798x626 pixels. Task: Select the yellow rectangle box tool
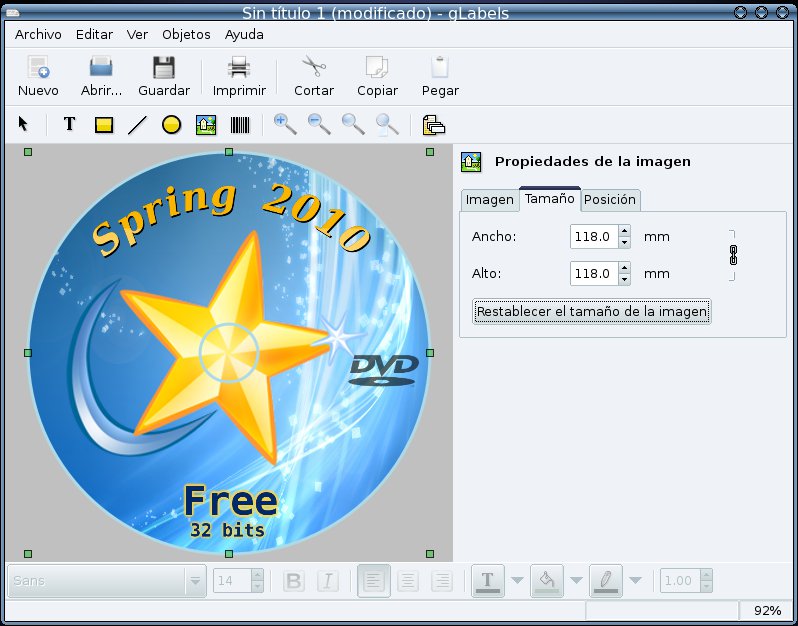point(104,125)
